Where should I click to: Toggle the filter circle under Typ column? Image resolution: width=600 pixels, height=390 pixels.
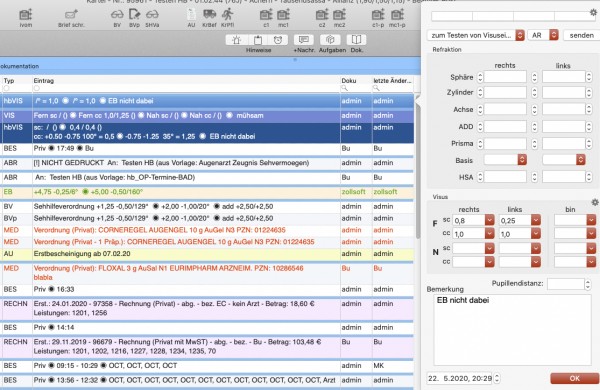coord(7,88)
